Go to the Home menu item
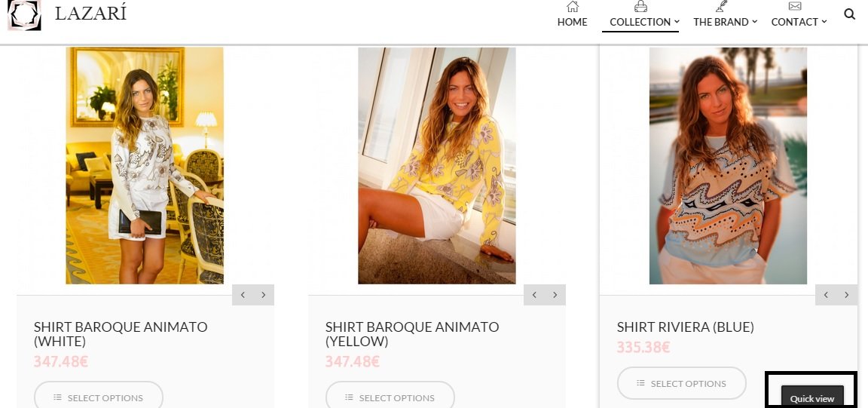Viewport: 868px width, 408px height. click(573, 22)
